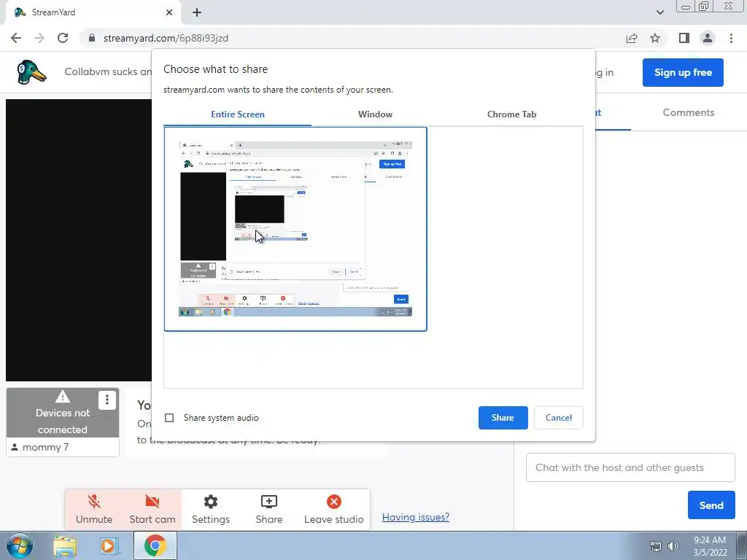Click the Devices not connected warning
The width and height of the screenshot is (747, 560).
click(x=63, y=413)
